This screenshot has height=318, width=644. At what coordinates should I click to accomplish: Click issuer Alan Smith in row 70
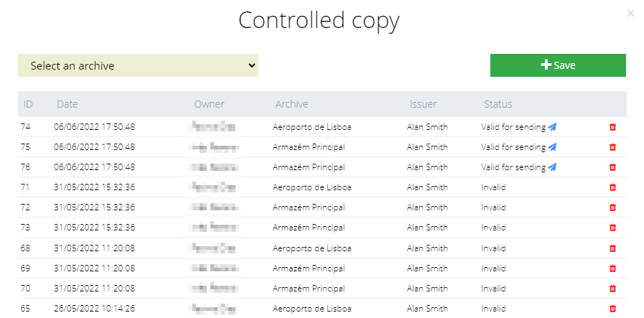pyautogui.click(x=427, y=289)
